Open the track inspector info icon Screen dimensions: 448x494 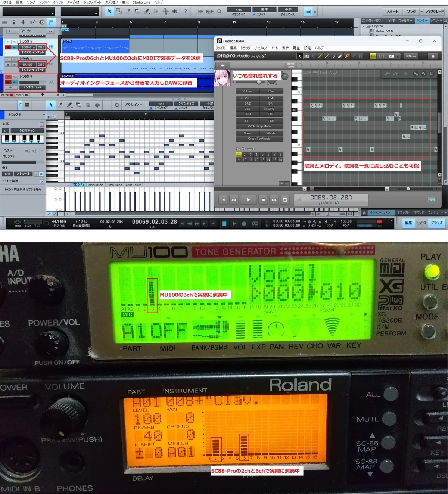coord(14,22)
